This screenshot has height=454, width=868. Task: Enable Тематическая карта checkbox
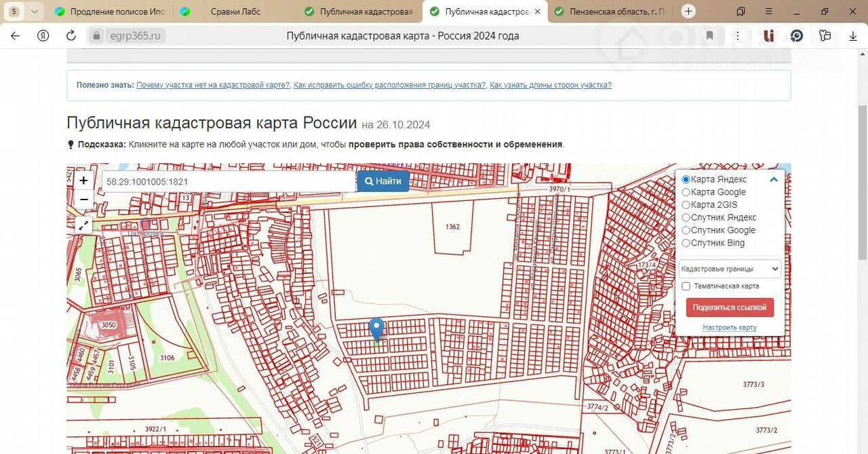(686, 286)
